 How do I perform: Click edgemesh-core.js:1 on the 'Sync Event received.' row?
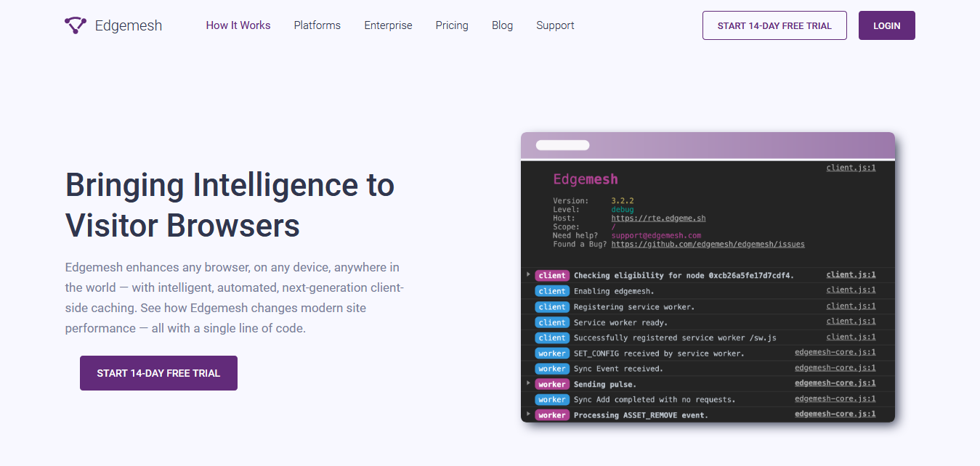pos(835,368)
